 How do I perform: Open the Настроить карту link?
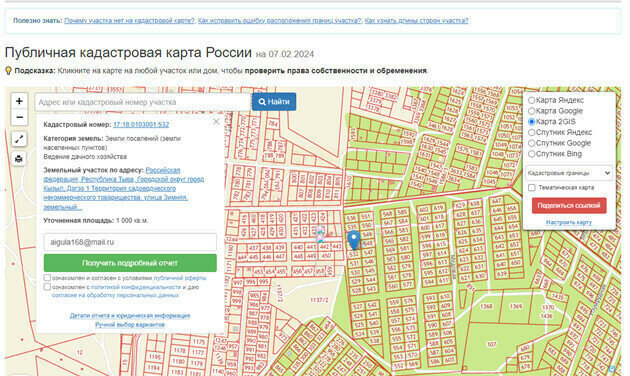point(569,222)
